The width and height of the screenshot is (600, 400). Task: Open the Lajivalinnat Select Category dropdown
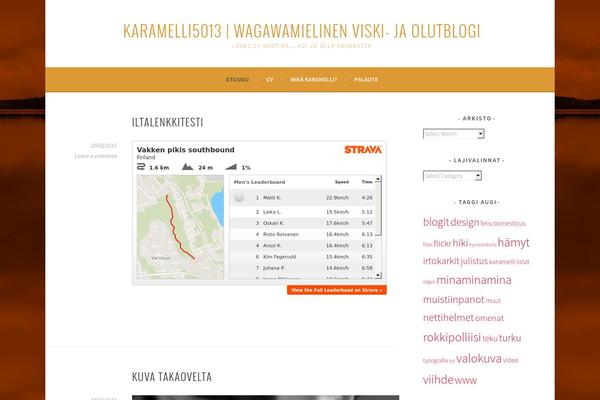coord(452,176)
